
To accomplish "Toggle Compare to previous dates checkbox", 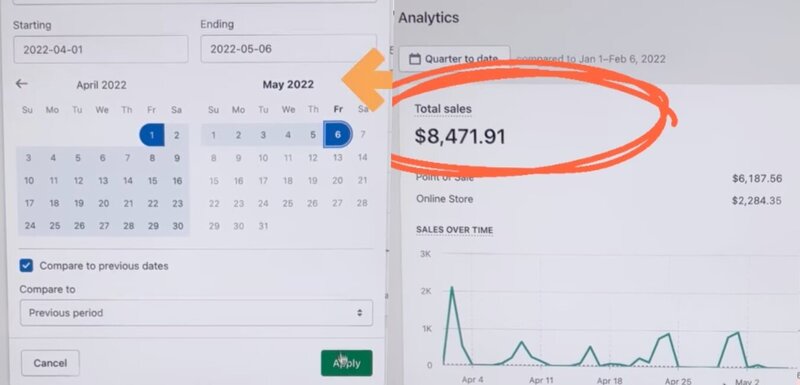I will coord(26,266).
